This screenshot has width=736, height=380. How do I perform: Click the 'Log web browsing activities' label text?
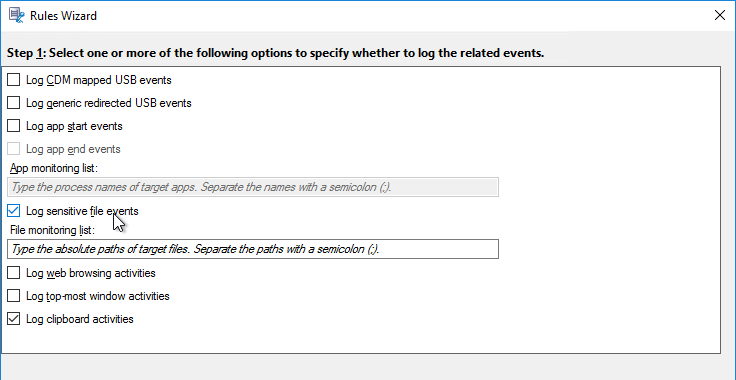point(91,273)
